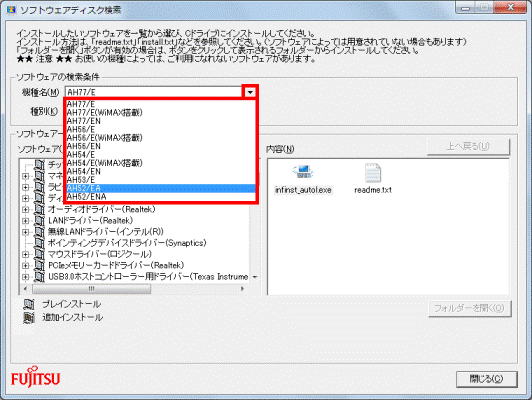
Task: Click the 追加インストール legend icon
Action: [x=29, y=318]
